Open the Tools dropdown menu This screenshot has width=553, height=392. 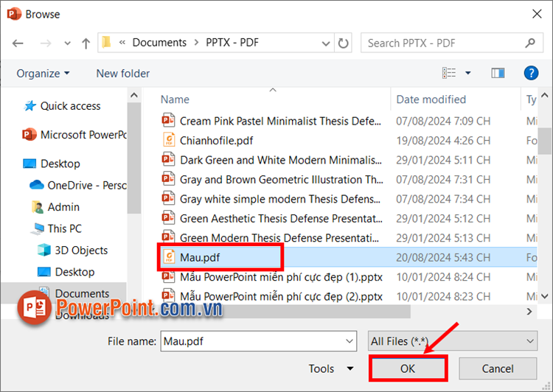pyautogui.click(x=331, y=368)
